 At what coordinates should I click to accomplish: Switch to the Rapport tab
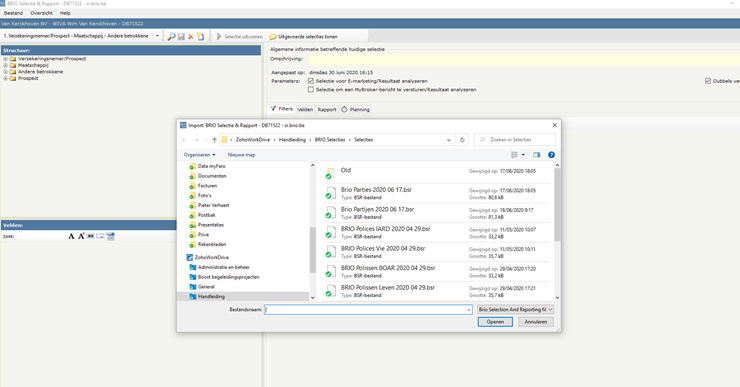pos(327,109)
